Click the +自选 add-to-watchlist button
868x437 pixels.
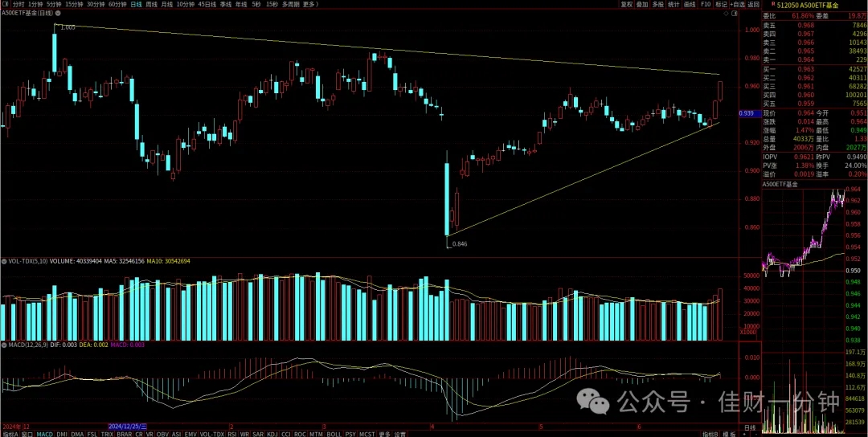(737, 4)
